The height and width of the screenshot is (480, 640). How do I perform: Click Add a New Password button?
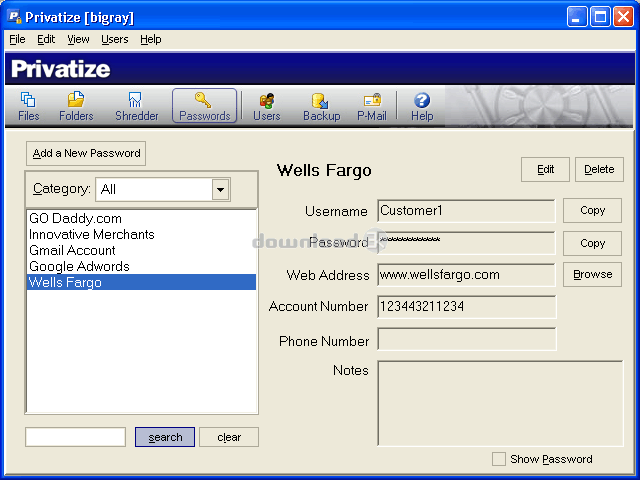(86, 154)
